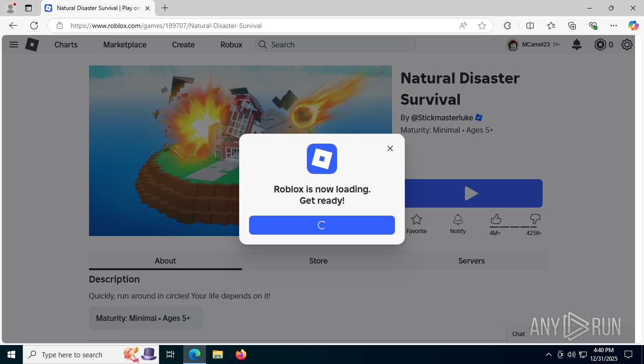This screenshot has width=644, height=364.
Task: Open the Roblox hamburger navigation menu
Action: pos(14,45)
